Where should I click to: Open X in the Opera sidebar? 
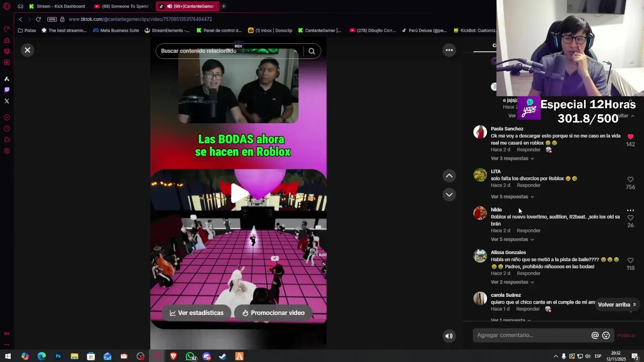tap(7, 101)
